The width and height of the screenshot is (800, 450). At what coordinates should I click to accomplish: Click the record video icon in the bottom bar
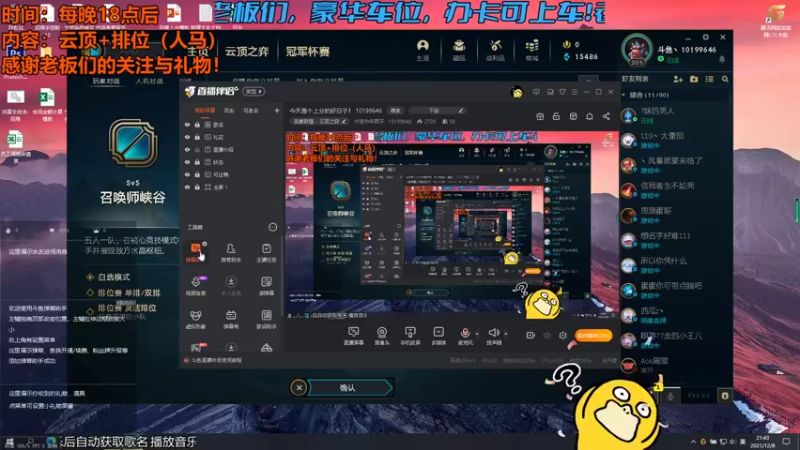531,336
